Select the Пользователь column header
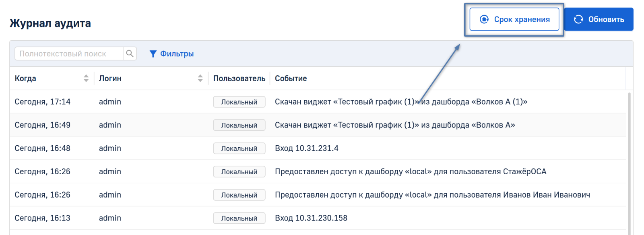Screen dimensions: 644x235 pyautogui.click(x=239, y=78)
